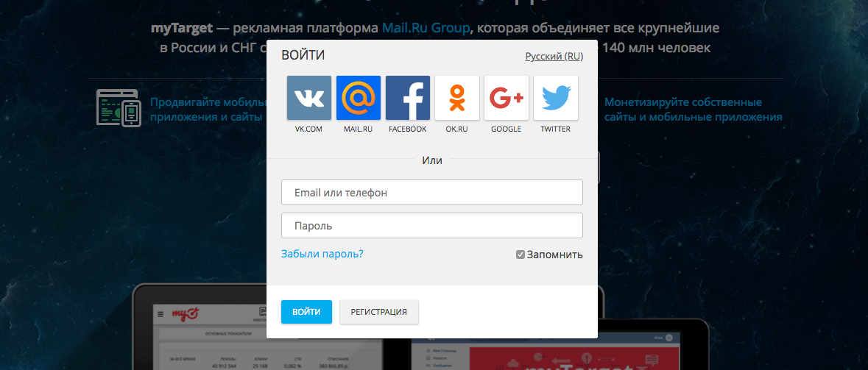Follow the Mail.Ru Group link

(426, 28)
